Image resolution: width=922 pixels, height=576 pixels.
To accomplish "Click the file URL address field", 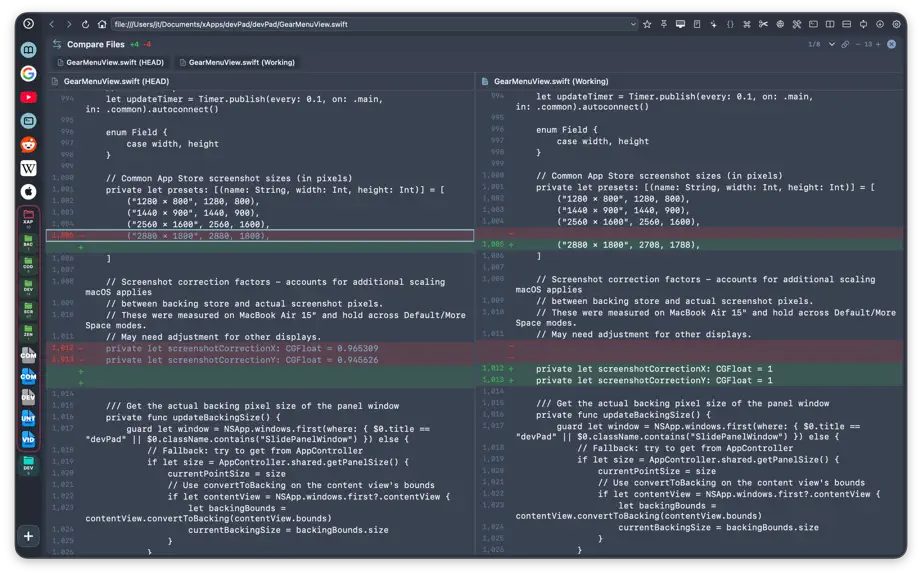I will pyautogui.click(x=370, y=24).
